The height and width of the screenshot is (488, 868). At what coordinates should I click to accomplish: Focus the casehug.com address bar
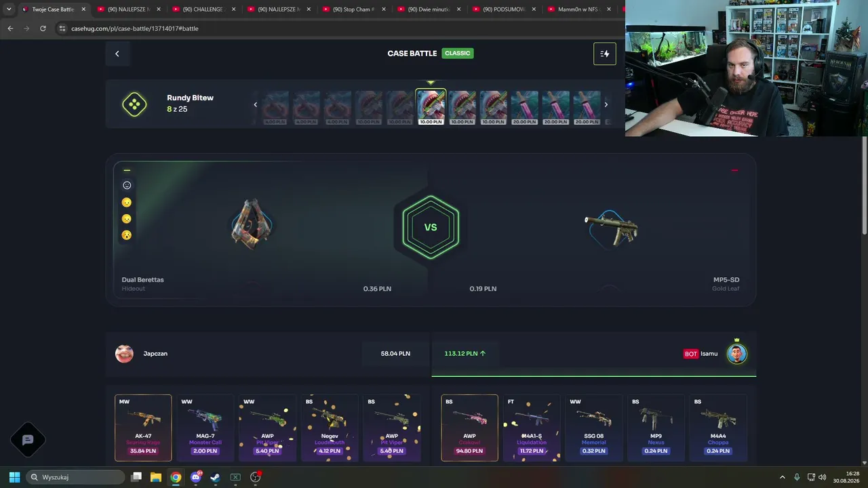pyautogui.click(x=339, y=28)
